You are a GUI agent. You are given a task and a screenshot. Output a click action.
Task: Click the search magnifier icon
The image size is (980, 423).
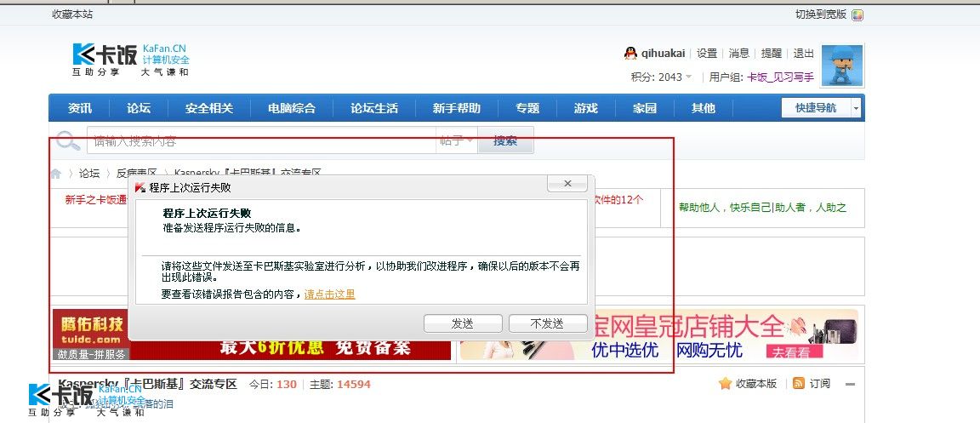[x=68, y=140]
